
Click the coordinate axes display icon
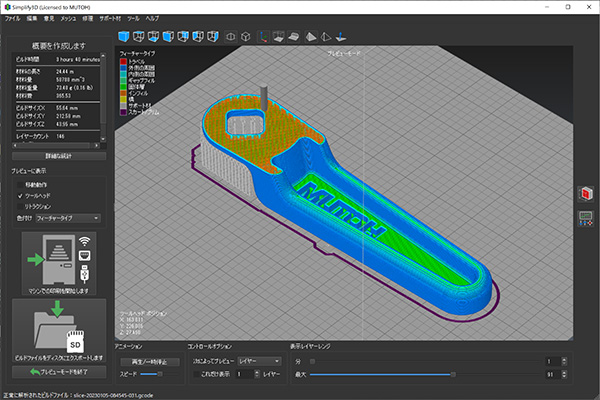pos(262,37)
